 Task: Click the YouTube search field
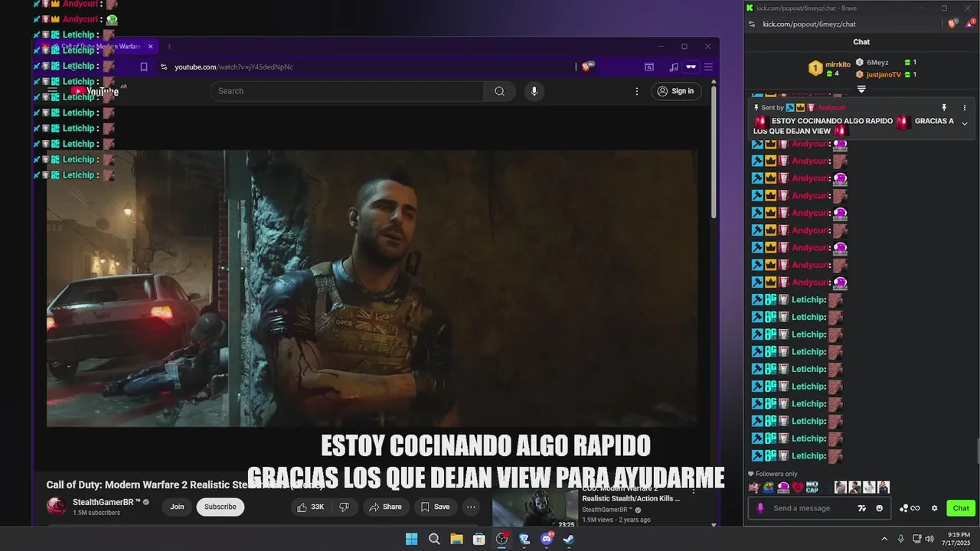click(346, 91)
